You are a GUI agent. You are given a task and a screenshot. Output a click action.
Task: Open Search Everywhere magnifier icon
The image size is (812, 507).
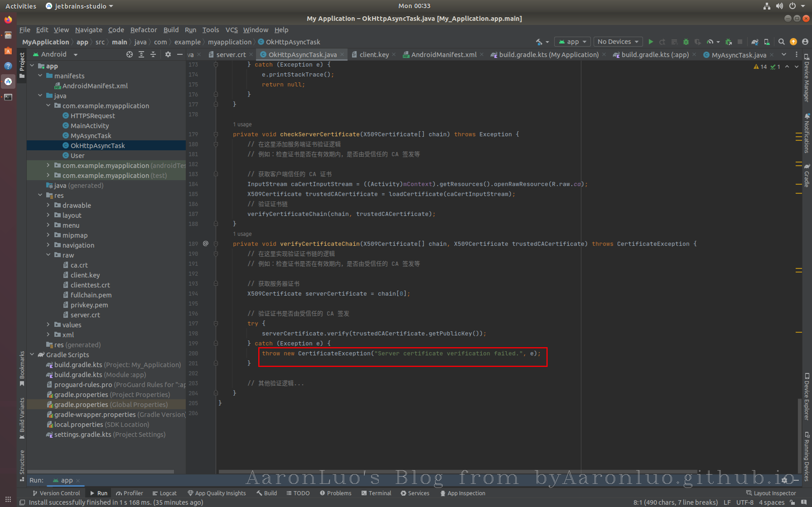781,42
